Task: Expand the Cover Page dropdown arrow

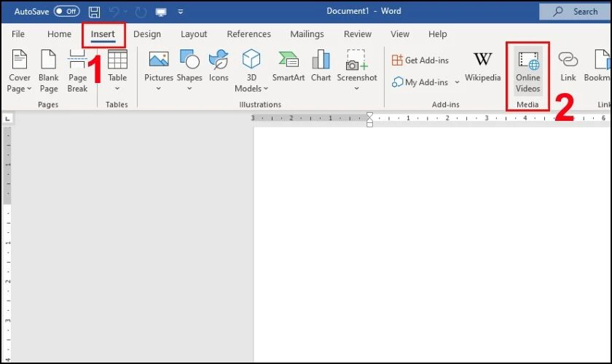Action: click(29, 89)
